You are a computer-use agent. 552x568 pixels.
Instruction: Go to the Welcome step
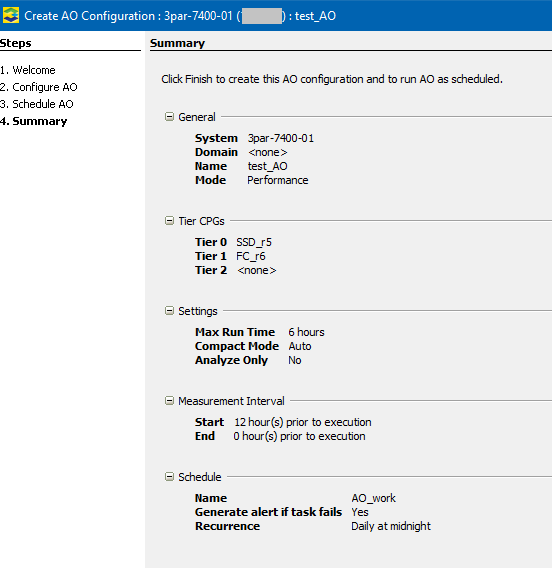28,70
